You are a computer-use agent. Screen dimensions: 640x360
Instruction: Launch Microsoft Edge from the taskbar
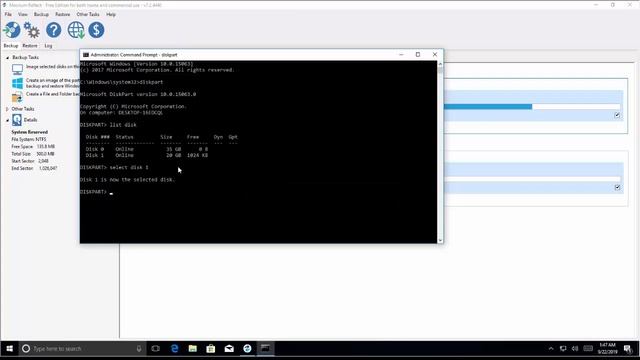pos(175,349)
